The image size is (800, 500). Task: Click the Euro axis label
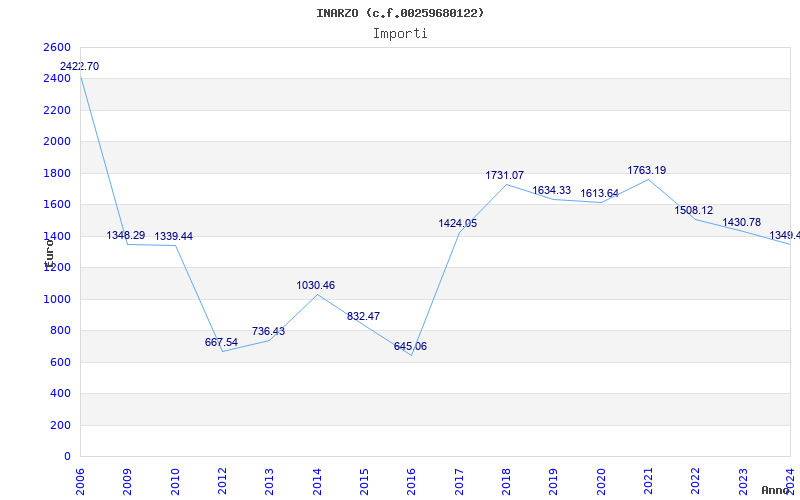[x=49, y=253]
